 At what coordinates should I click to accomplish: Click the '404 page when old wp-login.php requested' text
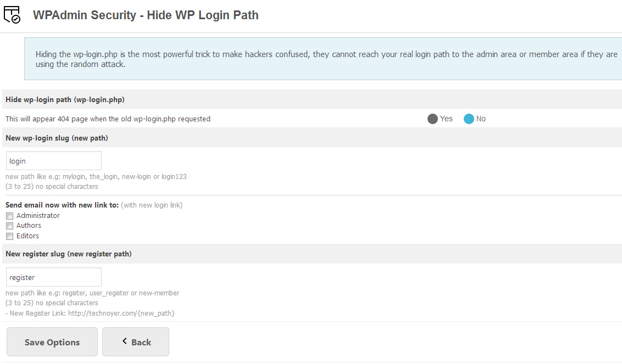[108, 119]
